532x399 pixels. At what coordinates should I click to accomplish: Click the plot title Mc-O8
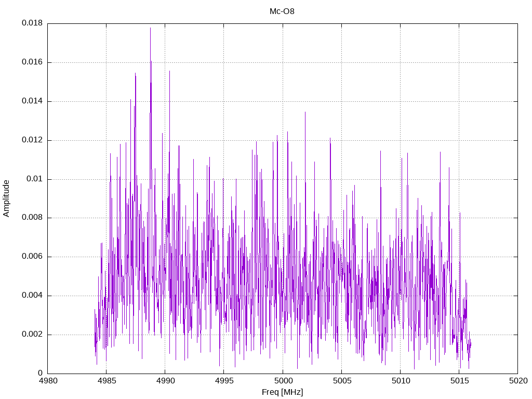[x=282, y=11]
